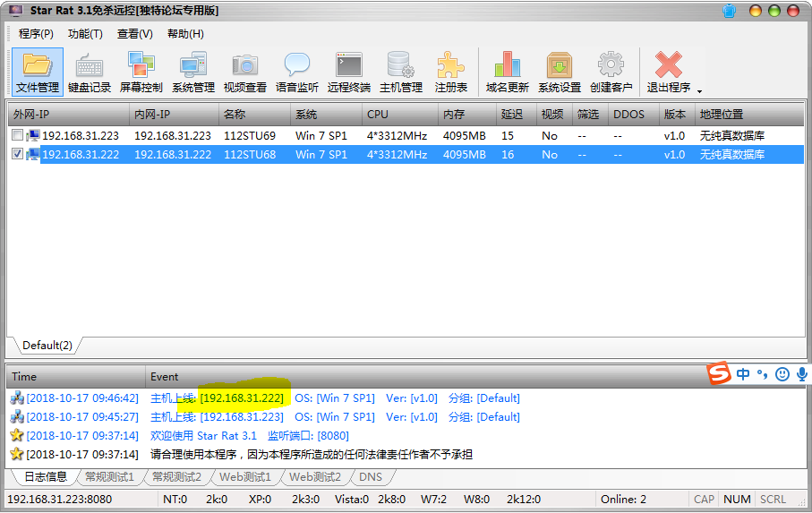
Task: Select host name 112STU69 in the list
Action: (x=250, y=135)
